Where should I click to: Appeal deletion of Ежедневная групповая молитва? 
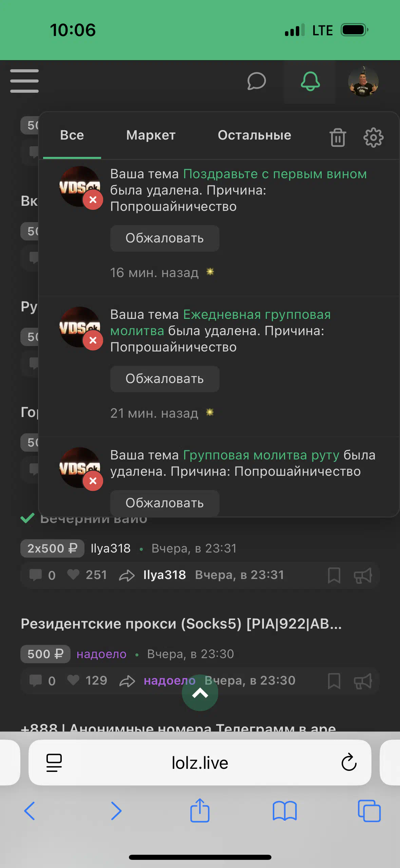(165, 379)
